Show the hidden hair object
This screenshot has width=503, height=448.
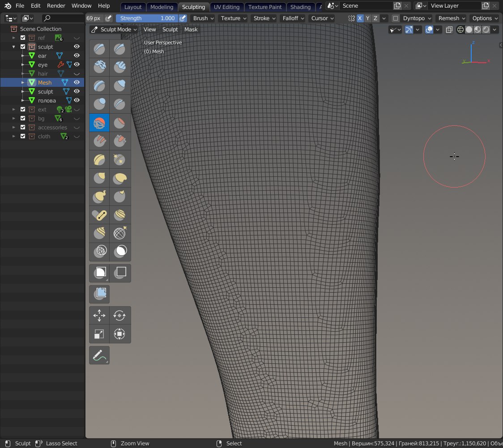77,73
